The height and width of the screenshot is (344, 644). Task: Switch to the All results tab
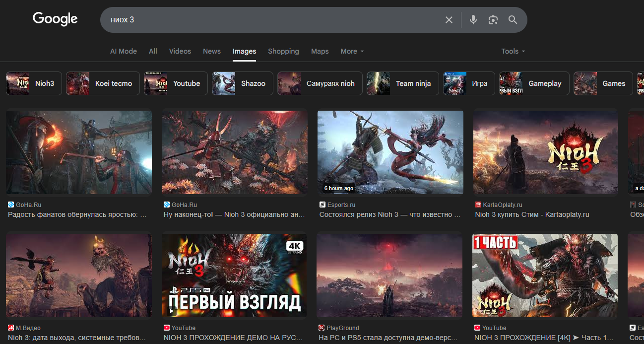coord(153,51)
